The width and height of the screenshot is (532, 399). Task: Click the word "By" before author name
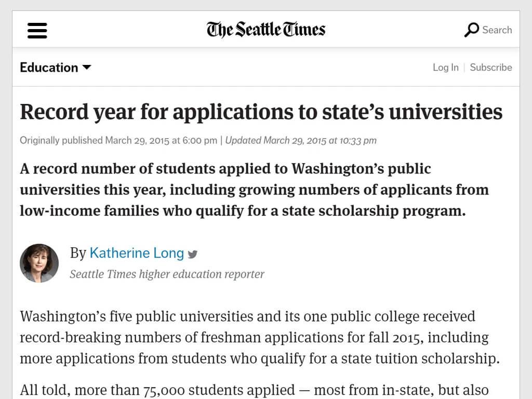(x=78, y=254)
